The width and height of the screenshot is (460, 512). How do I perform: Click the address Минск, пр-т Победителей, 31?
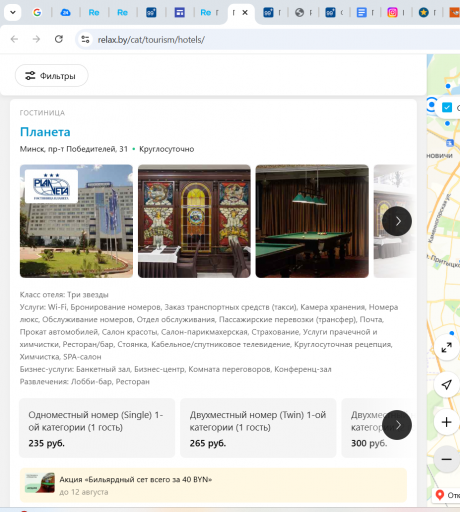point(74,149)
